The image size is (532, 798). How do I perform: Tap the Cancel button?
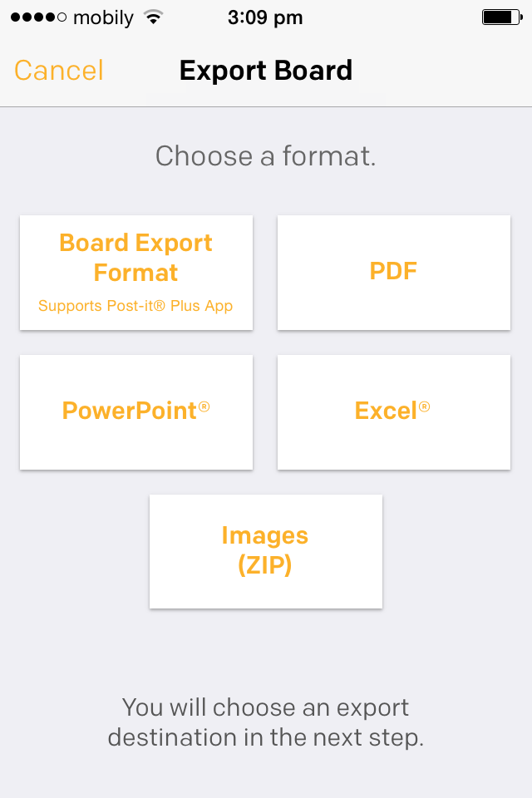point(59,71)
